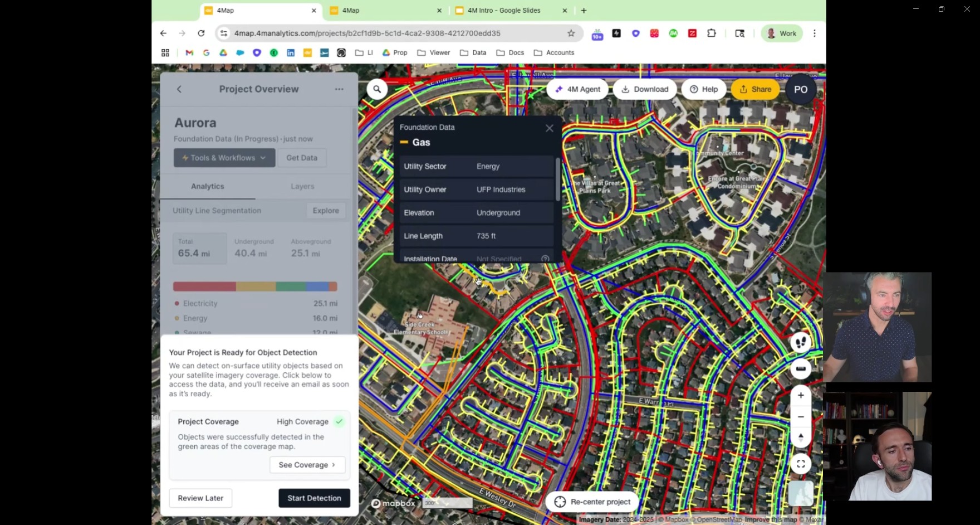Click the Elevation Underground row
Viewport: 980px width, 525px height.
(477, 213)
